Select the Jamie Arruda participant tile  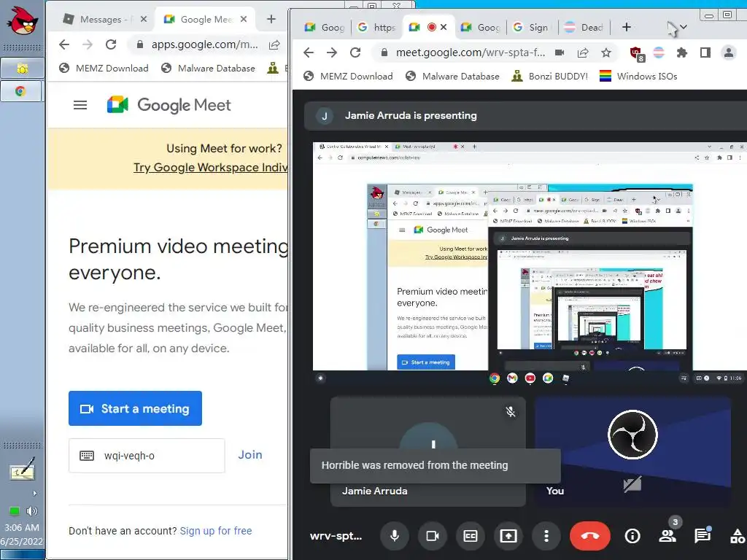click(x=427, y=451)
